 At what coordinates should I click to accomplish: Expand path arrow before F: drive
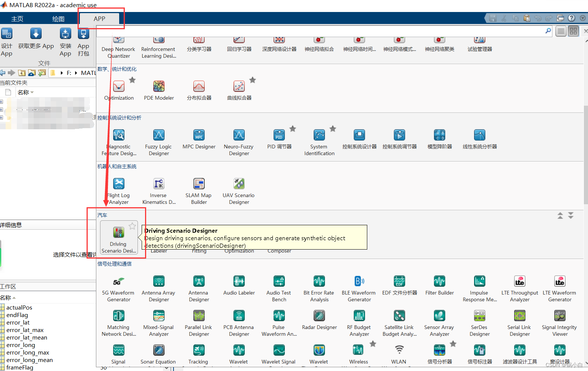[x=62, y=73]
